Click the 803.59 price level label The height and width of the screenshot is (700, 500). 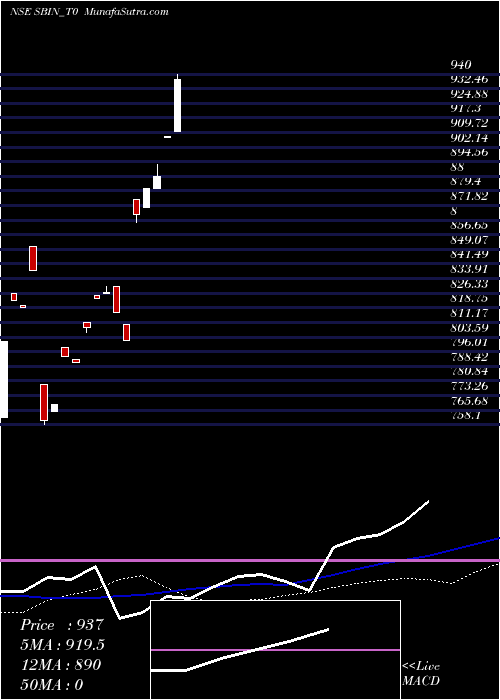pos(469,328)
